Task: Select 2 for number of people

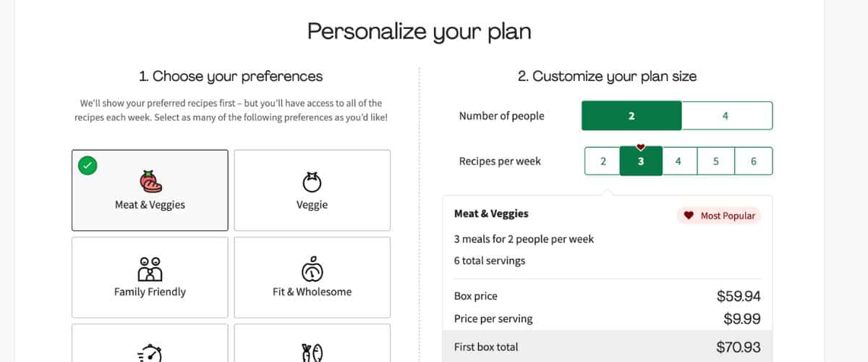Action: click(x=631, y=116)
